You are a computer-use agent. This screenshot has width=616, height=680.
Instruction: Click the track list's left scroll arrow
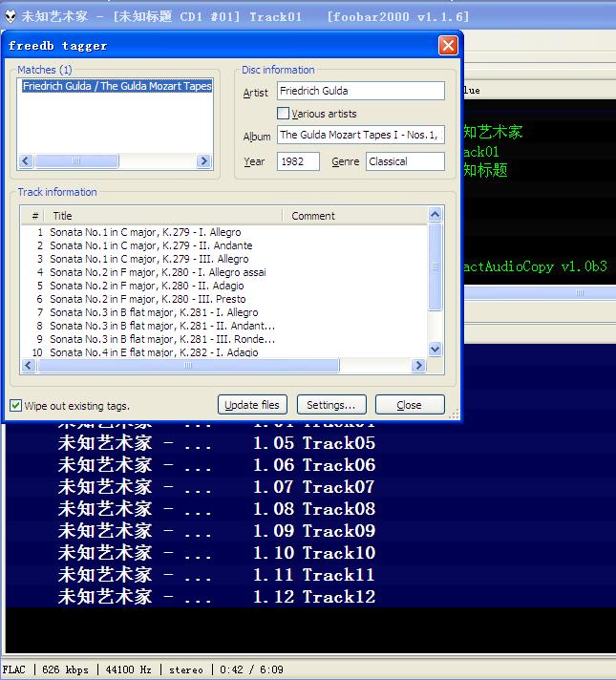coord(29,365)
